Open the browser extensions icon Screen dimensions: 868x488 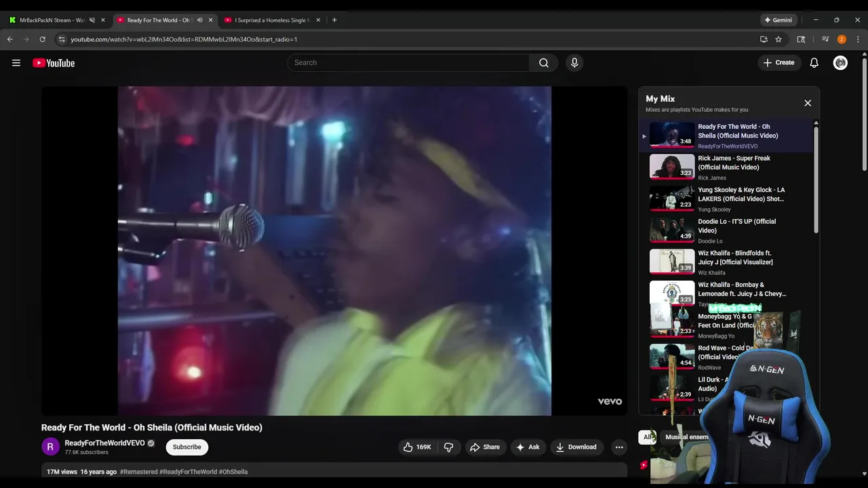[801, 39]
